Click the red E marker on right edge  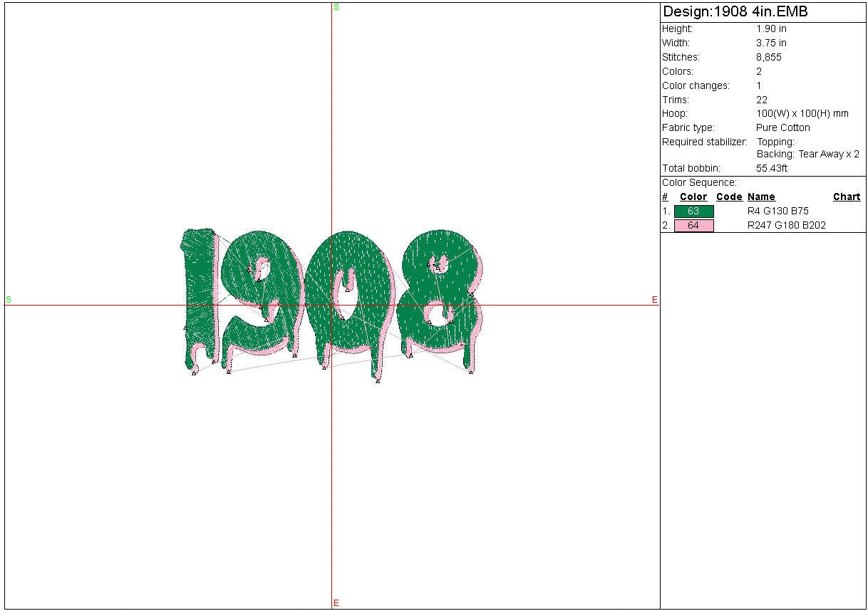pyautogui.click(x=654, y=300)
